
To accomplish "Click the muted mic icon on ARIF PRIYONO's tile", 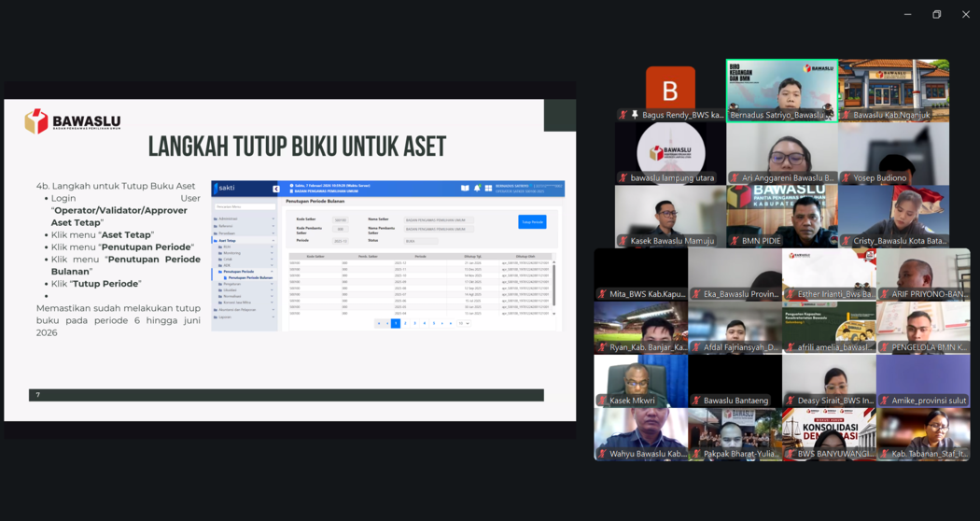I will [884, 294].
